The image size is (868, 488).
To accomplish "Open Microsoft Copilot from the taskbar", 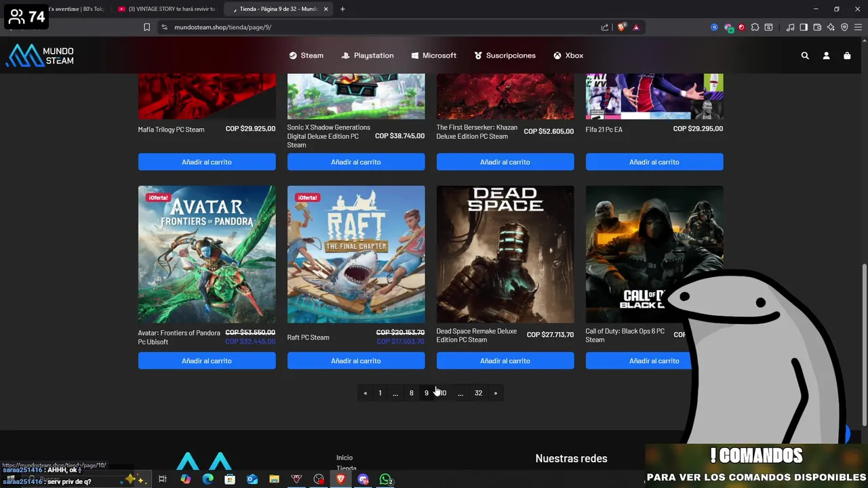I will tap(186, 479).
